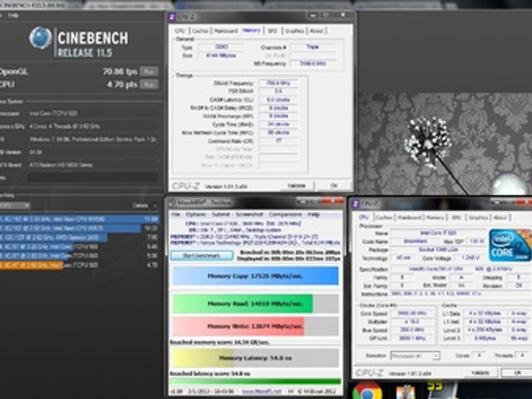The height and width of the screenshot is (399, 532).
Task: Open the Processor selection dropdown in CPU-Z
Action: (x=416, y=356)
